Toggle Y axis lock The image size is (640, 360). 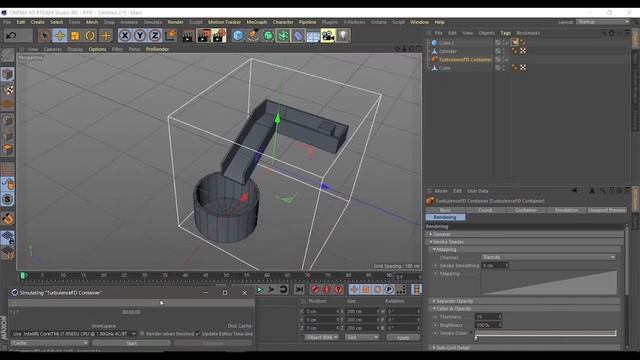point(140,36)
